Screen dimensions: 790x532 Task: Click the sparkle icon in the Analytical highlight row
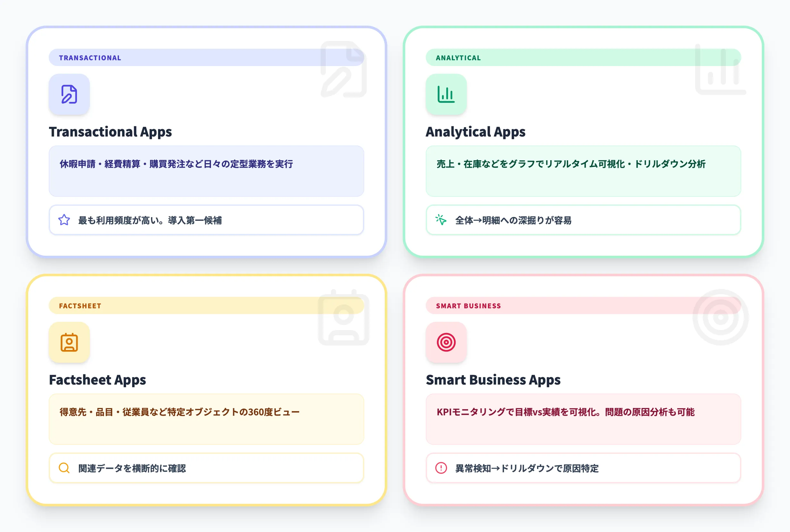pyautogui.click(x=441, y=220)
